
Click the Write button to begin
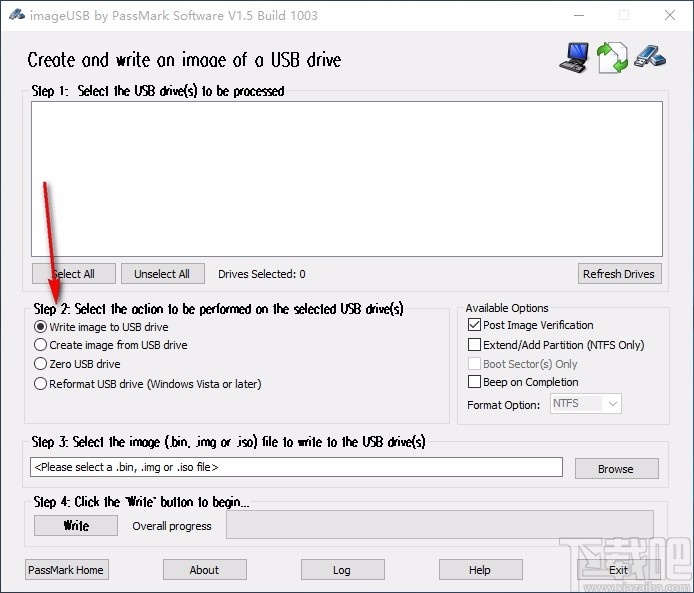(x=76, y=525)
